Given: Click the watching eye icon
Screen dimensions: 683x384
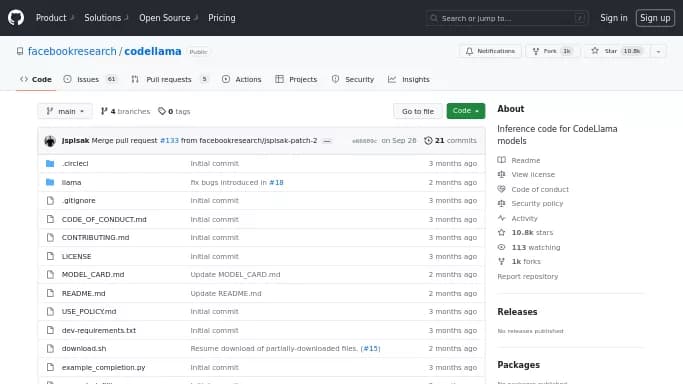Looking at the screenshot, I should (x=501, y=247).
